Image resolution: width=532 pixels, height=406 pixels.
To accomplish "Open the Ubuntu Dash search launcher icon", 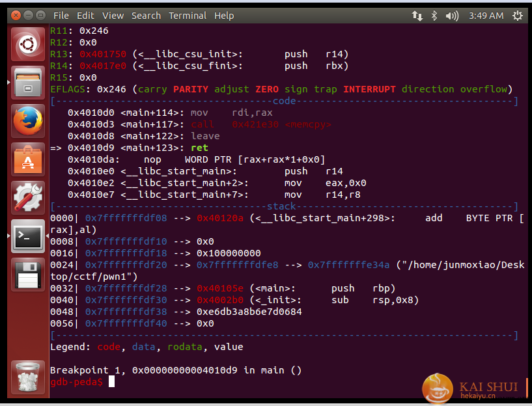I will tap(28, 44).
